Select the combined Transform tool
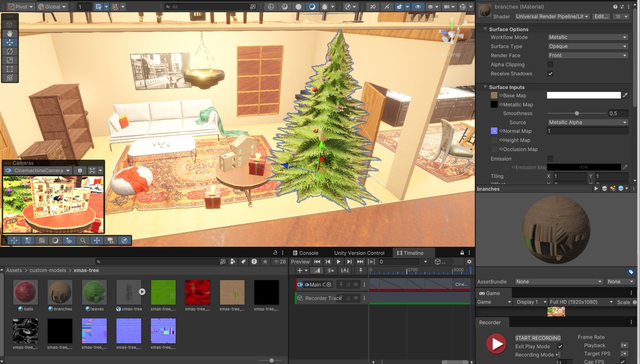 pos(9,78)
